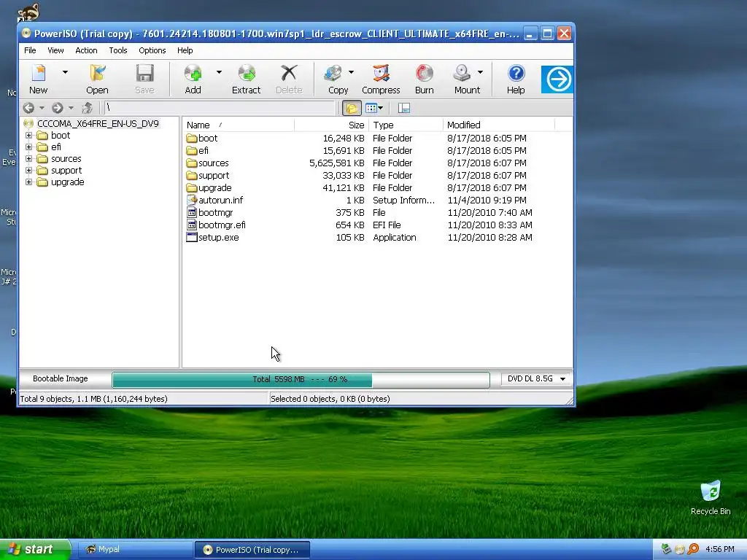Expand the sources folder in tree
The width and height of the screenshot is (747, 560).
(28, 158)
